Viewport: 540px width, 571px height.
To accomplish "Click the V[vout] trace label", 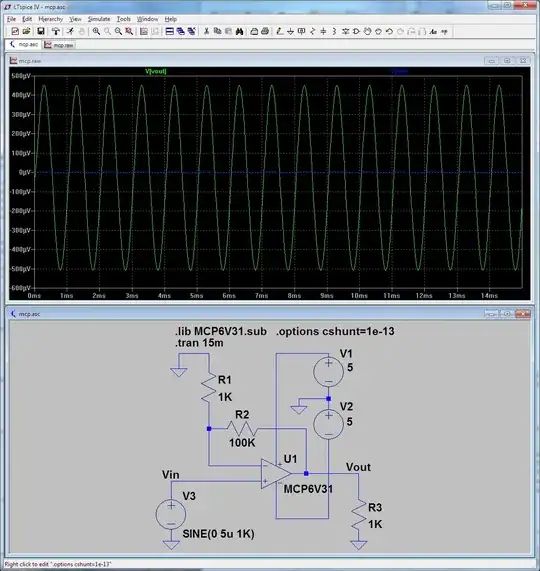I will point(155,71).
